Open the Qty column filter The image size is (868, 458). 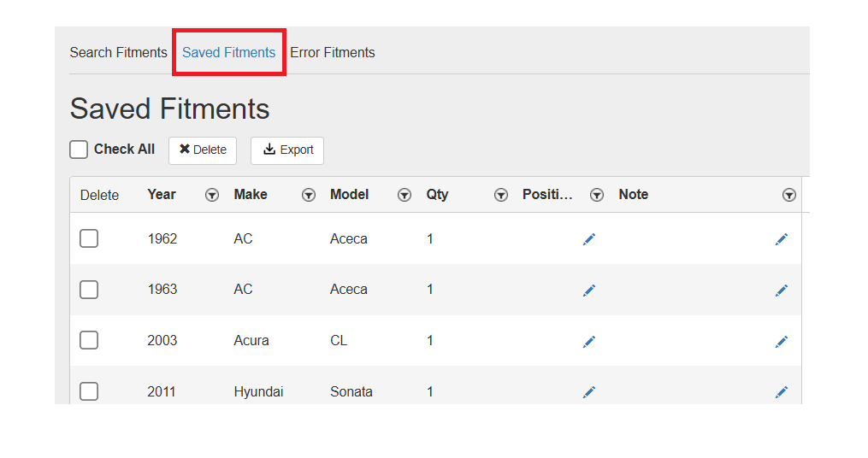501,195
